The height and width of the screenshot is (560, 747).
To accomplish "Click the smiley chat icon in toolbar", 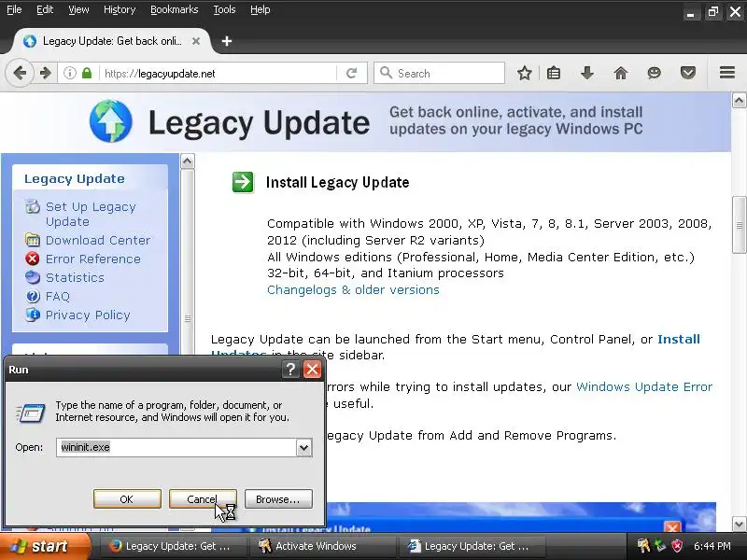I will tap(655, 74).
